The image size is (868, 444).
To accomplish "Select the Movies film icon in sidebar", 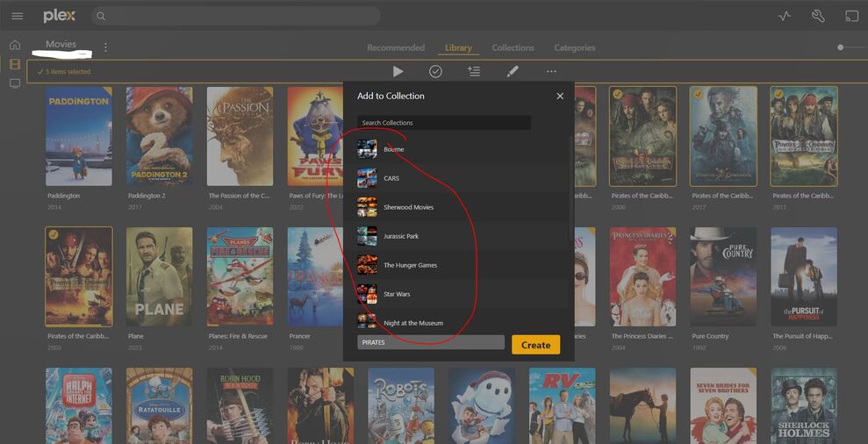I will (15, 64).
